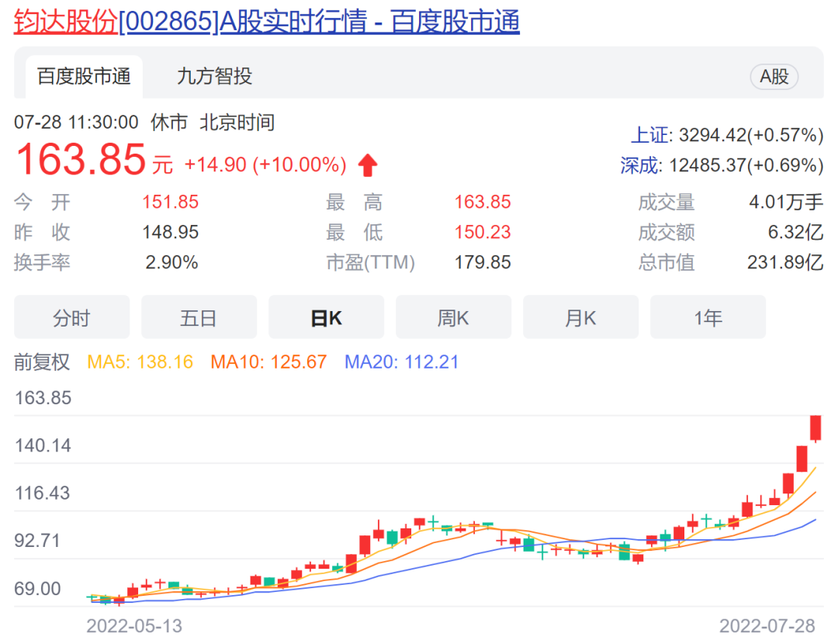The image size is (838, 644).
Task: Select the 日K daily candlestick view
Action: [326, 317]
